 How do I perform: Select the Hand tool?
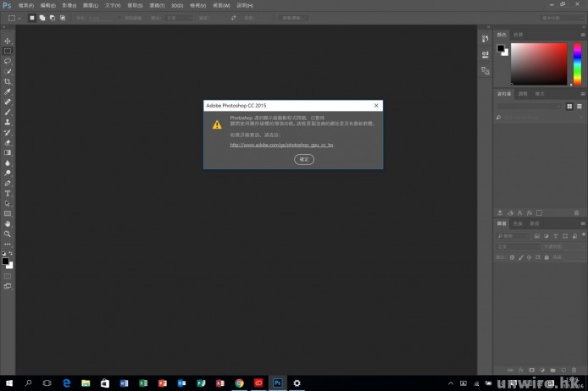(8, 223)
